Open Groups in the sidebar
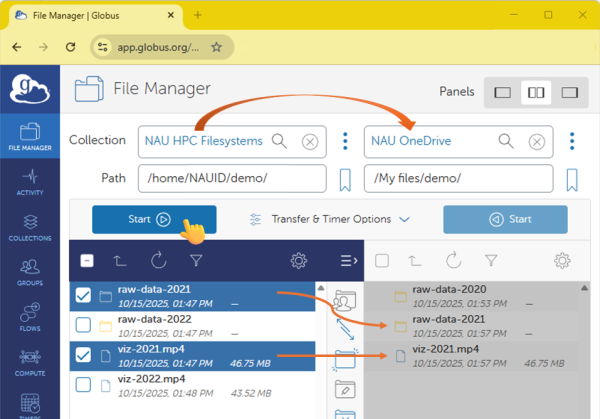The image size is (600, 419). (x=29, y=271)
